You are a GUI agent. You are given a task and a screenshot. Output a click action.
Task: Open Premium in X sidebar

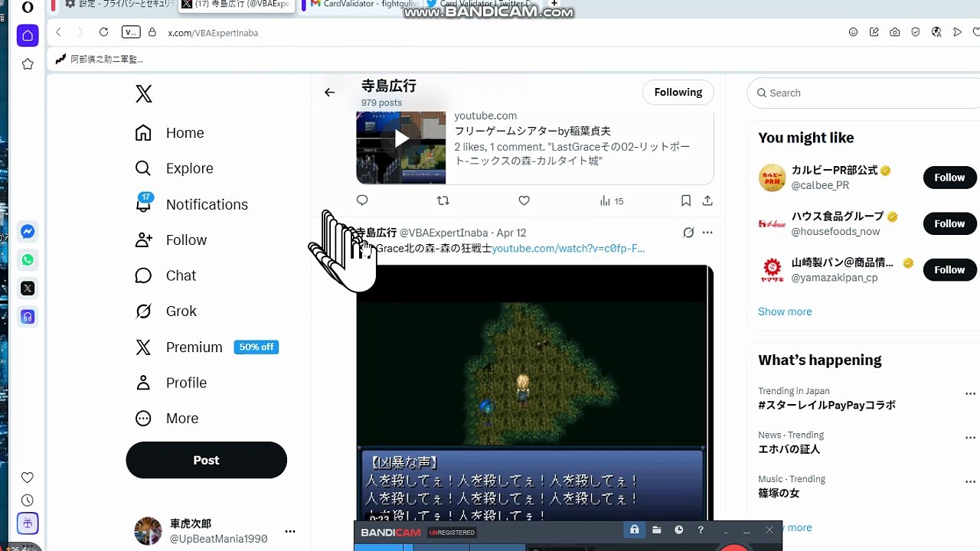point(206,347)
